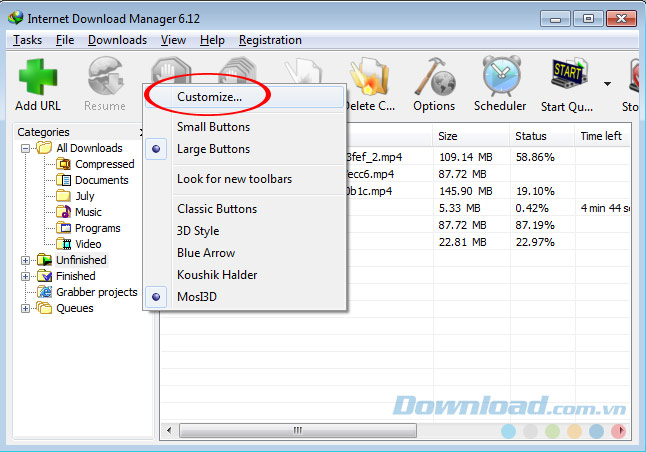Pick the Classic Buttons toolbar style
The width and height of the screenshot is (646, 452).
pyautogui.click(x=216, y=209)
